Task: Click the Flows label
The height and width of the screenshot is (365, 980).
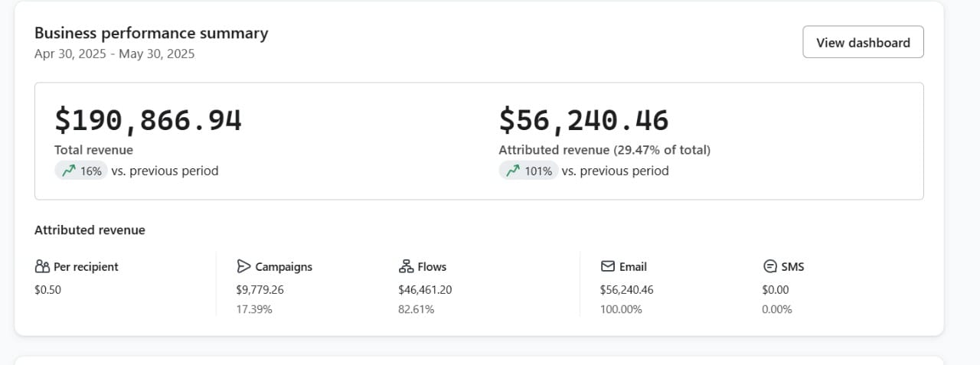Action: tap(432, 266)
